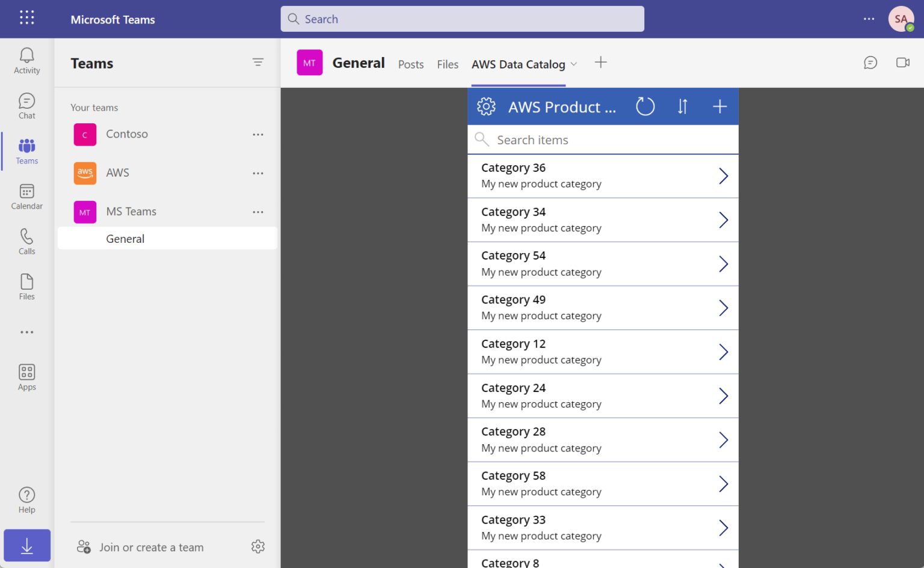Open Category 58 details chevron

pyautogui.click(x=724, y=484)
